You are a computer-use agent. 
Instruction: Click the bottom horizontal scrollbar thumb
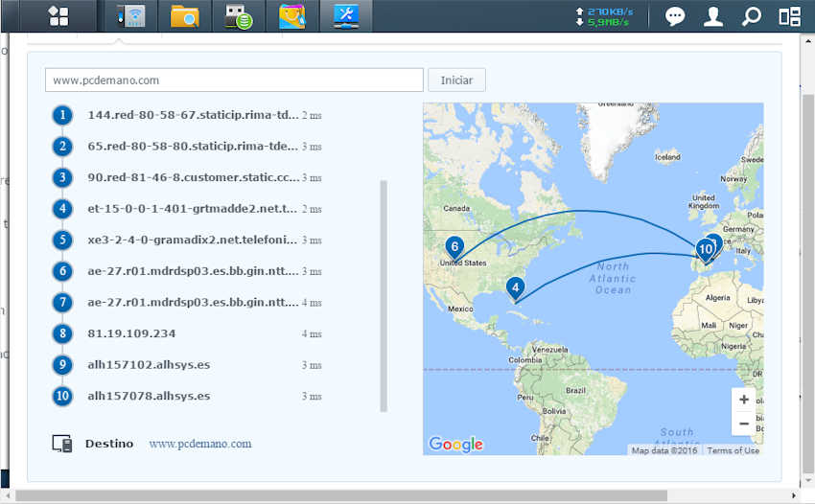341,495
